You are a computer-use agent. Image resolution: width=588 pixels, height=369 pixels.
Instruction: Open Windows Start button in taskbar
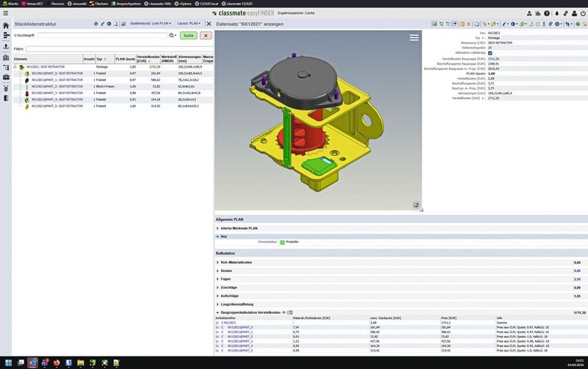tap(8, 362)
